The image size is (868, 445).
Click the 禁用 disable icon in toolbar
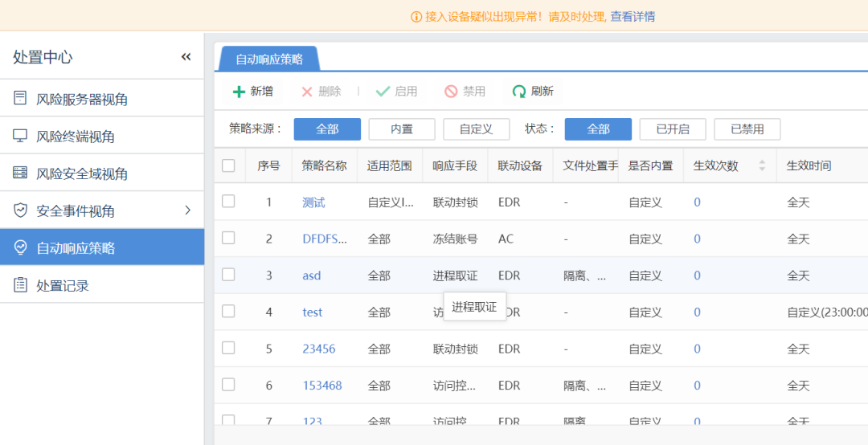[451, 92]
